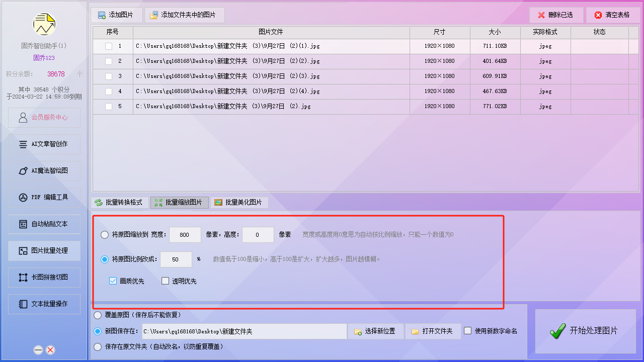This screenshot has width=644, height=362.
Task: Open 文本批量操作 tool
Action: coord(44,304)
